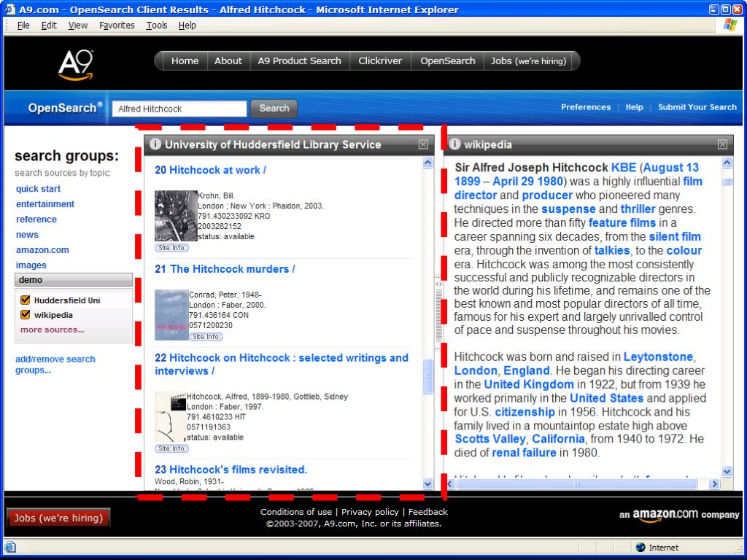747x560 pixels.
Task: Select the quick start search group
Action: point(38,189)
